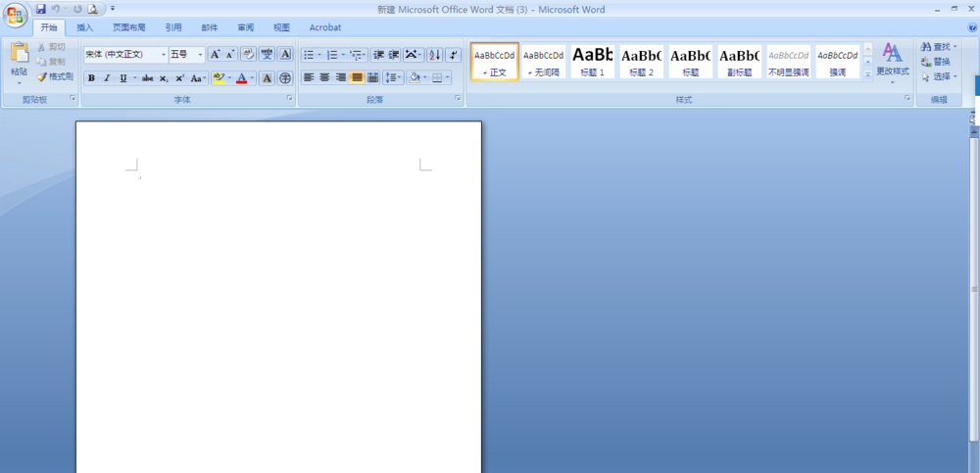980x473 pixels.
Task: Click the Increase Indent icon
Action: pos(394,55)
